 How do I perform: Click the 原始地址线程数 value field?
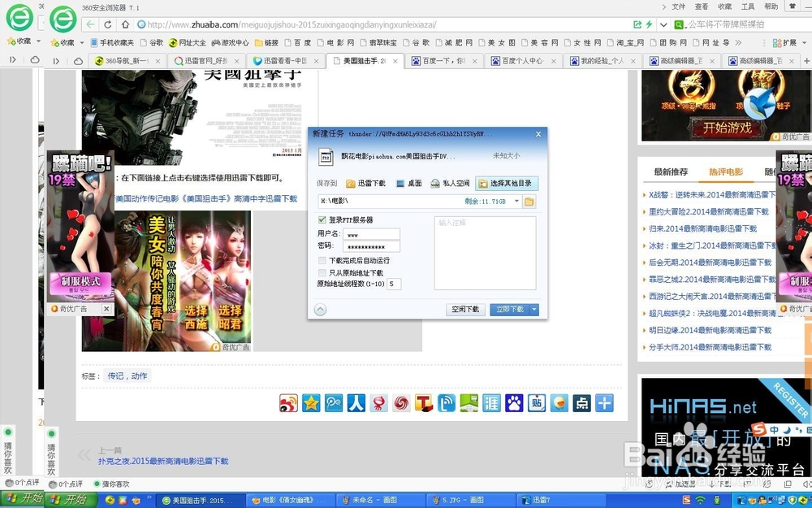click(394, 284)
